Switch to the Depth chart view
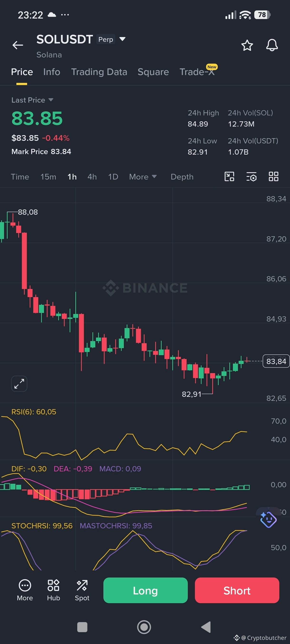Image resolution: width=290 pixels, height=644 pixels. coord(182,177)
